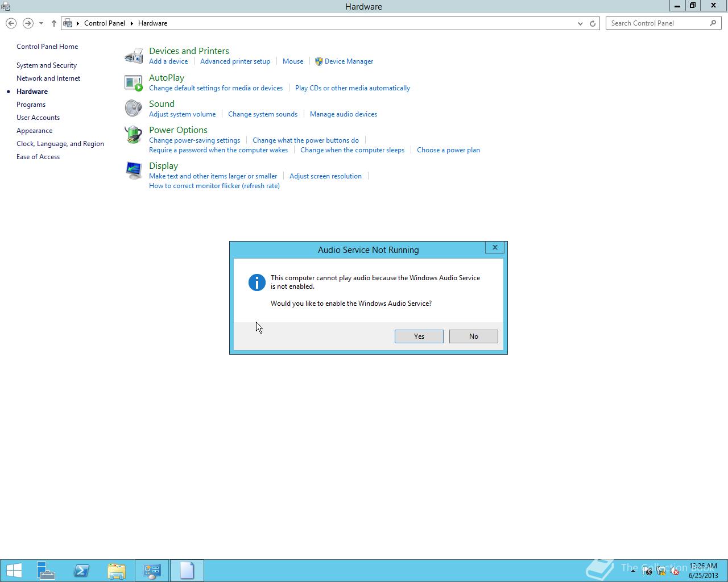
Task: Open the Sound speaker icon
Action: pos(134,109)
